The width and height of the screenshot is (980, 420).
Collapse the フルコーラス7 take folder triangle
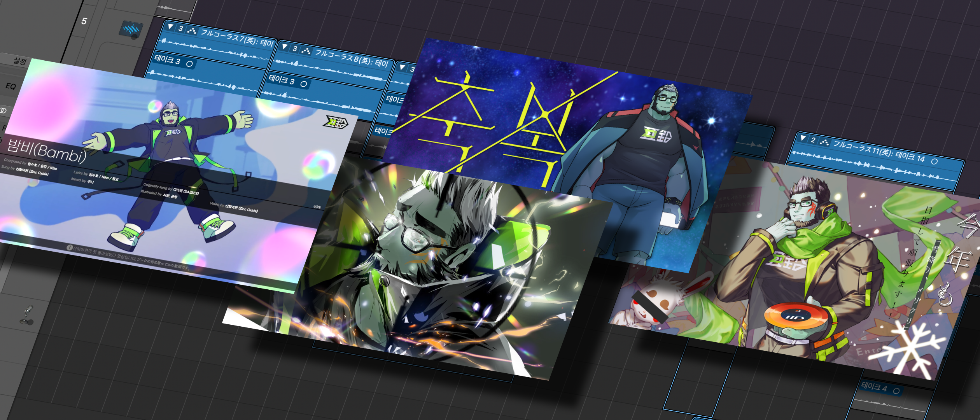pos(170,27)
